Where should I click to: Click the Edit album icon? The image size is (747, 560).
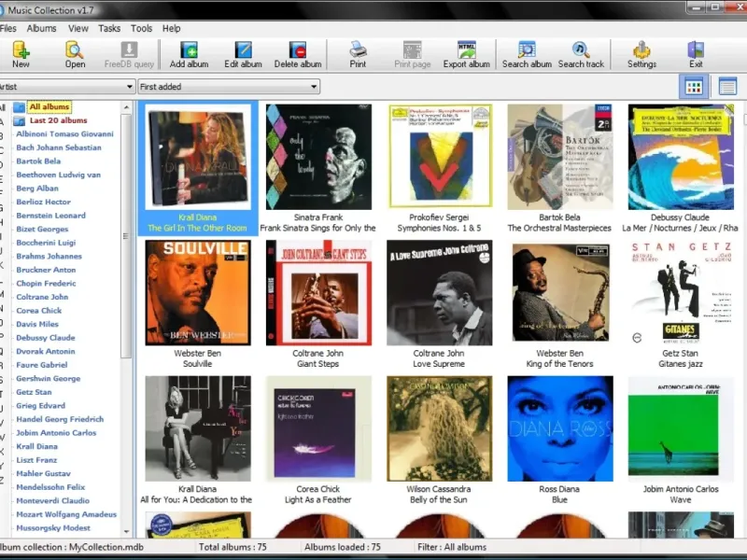[x=244, y=49]
